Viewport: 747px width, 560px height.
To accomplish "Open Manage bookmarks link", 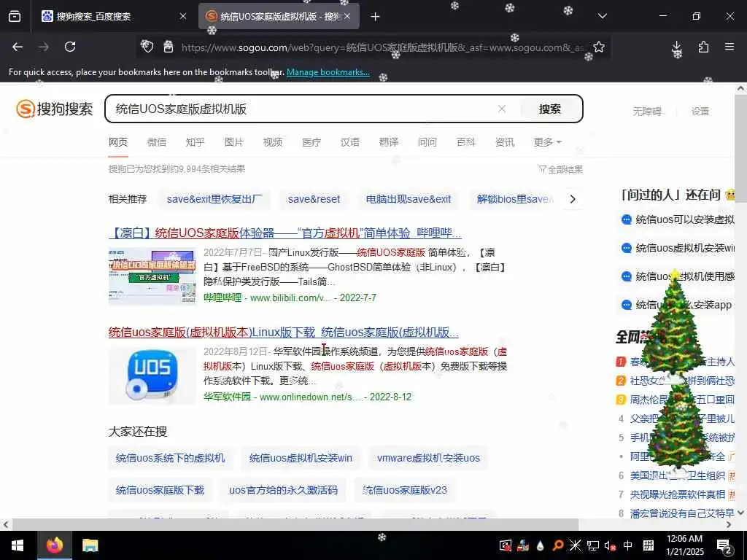I will (x=328, y=72).
